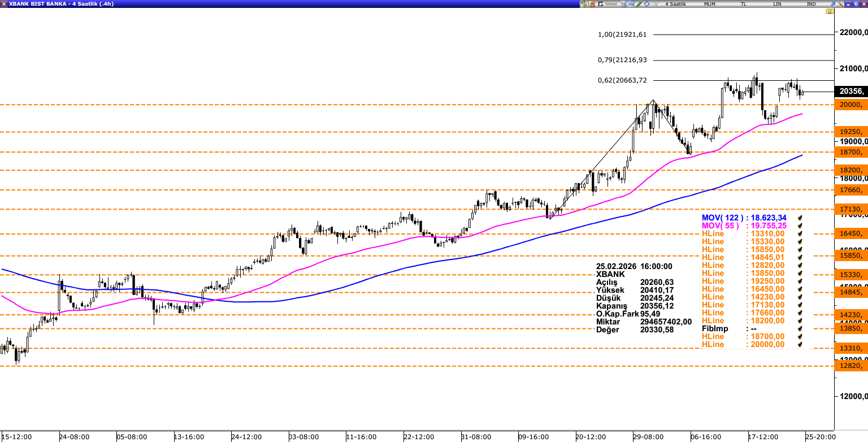Toggle the MOV(55) visibility checkmark

(x=800, y=226)
